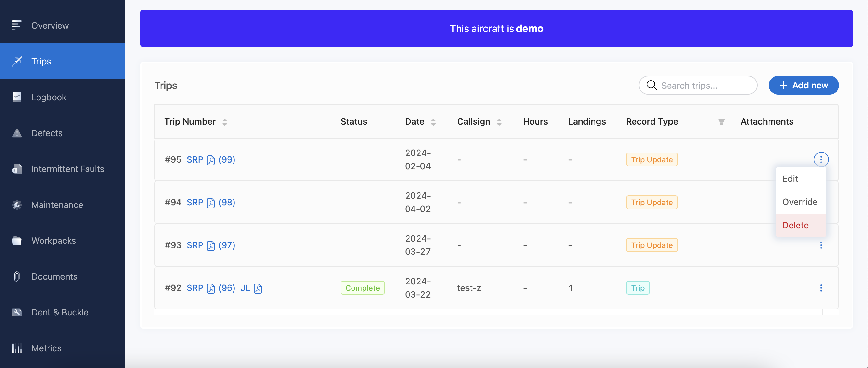Click the Trips airplane icon
Screen dimensions: 868x368
[16, 61]
